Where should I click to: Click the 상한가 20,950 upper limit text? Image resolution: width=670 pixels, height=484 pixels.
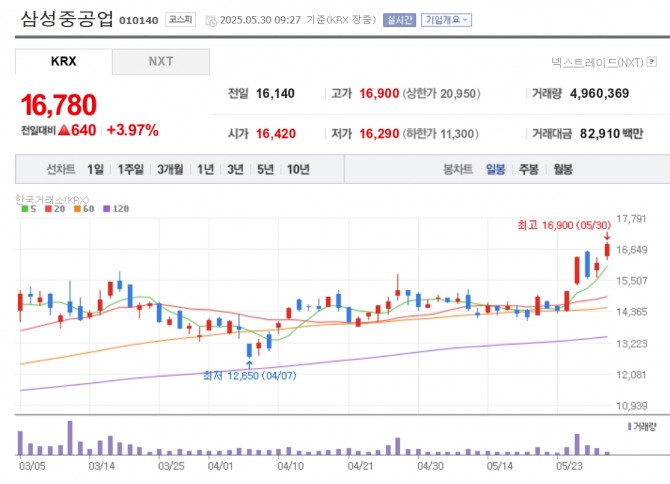441,94
